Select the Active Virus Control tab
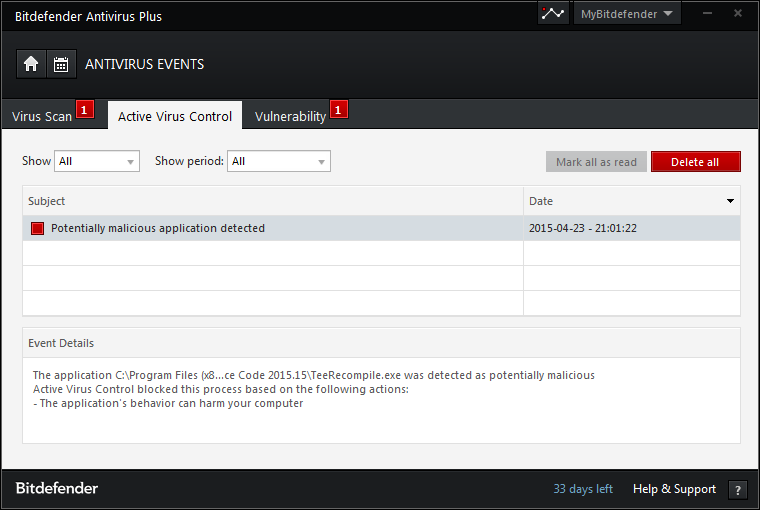The image size is (760, 510). click(x=175, y=116)
